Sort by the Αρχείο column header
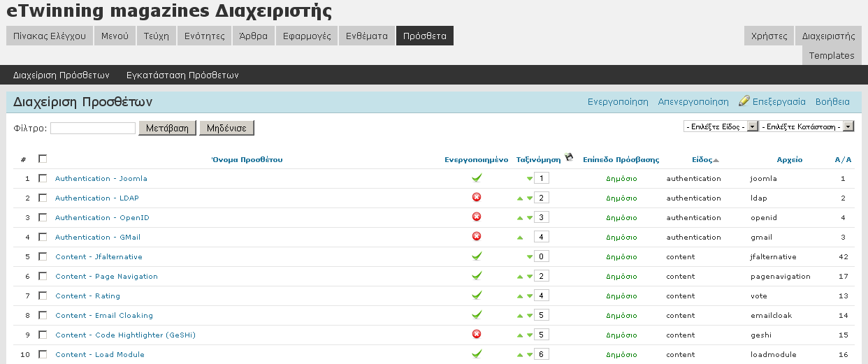Image resolution: width=868 pixels, height=364 pixels. pos(790,159)
